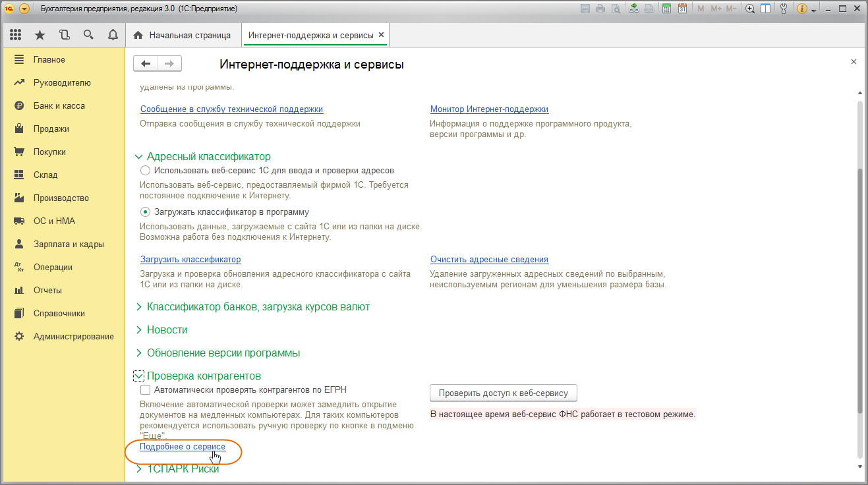The height and width of the screenshot is (485, 868).
Task: Open Монитор Интернет-поддержки link
Action: tap(489, 109)
